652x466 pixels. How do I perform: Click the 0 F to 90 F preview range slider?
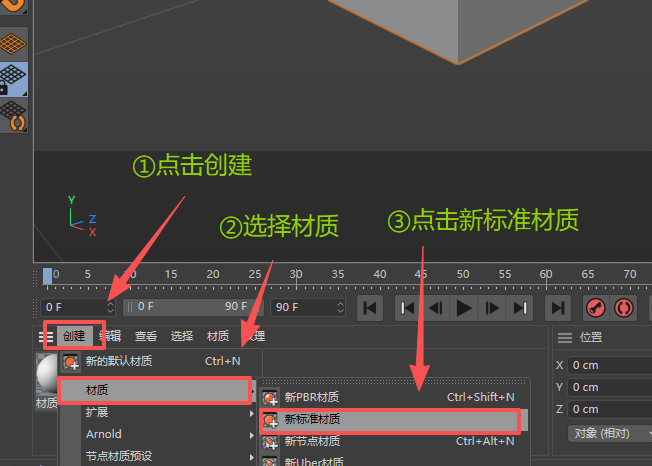pyautogui.click(x=193, y=307)
